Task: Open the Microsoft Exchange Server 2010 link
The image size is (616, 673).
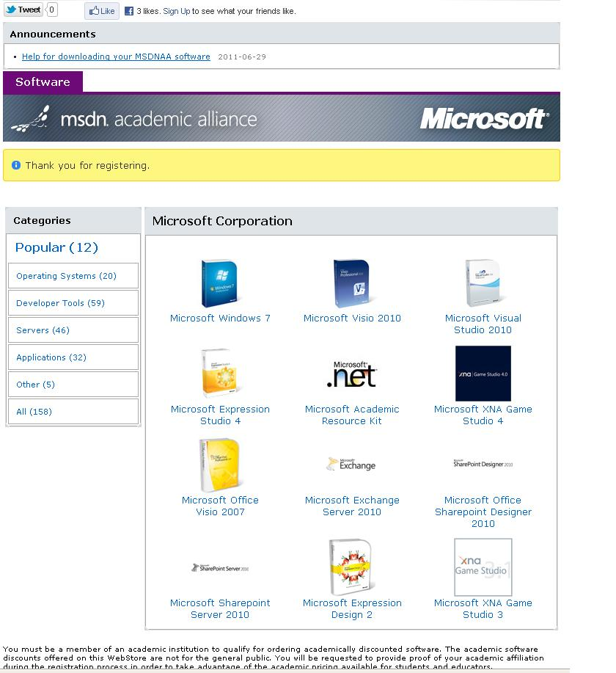Action: 352,506
